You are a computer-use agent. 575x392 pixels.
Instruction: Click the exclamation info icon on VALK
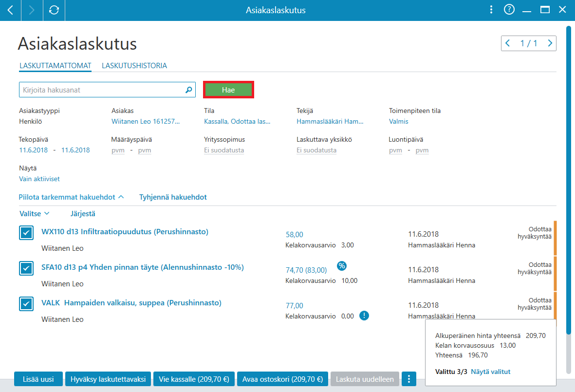pyautogui.click(x=364, y=316)
